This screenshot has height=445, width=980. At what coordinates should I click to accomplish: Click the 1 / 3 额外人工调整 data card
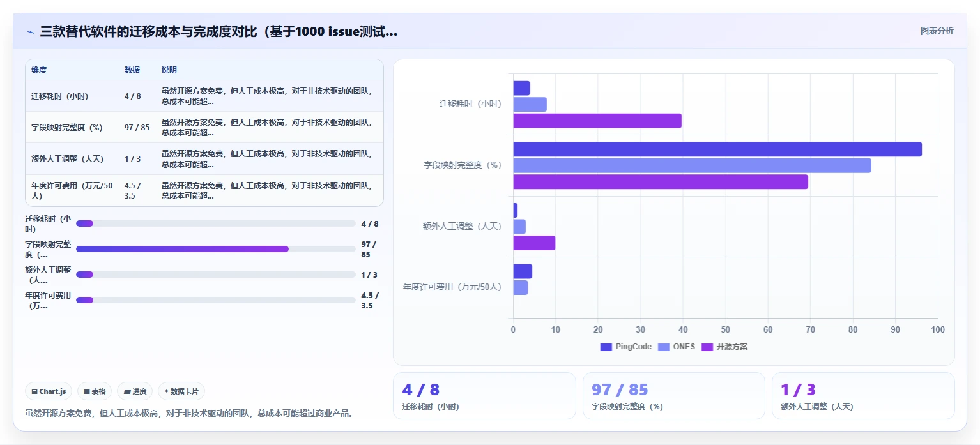coord(863,396)
